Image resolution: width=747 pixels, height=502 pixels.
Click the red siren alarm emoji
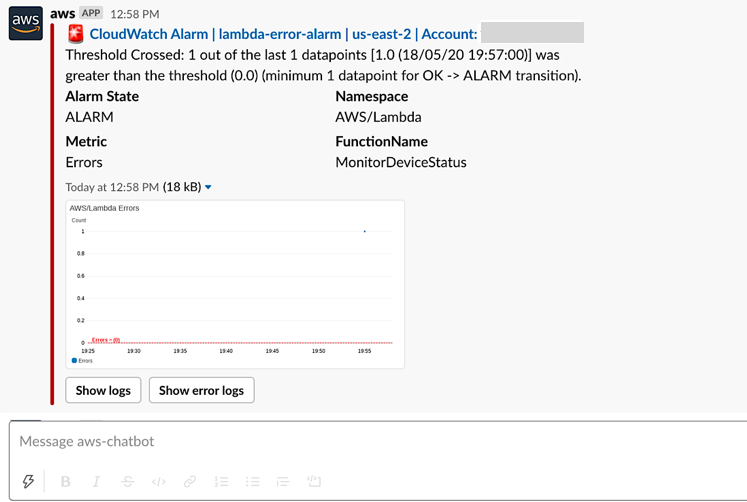point(75,34)
